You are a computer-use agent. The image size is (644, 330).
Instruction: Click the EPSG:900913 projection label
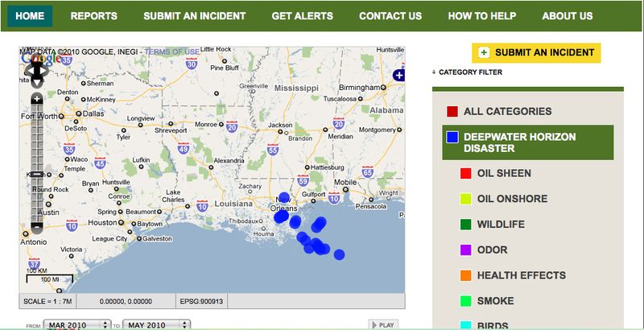[x=202, y=301]
